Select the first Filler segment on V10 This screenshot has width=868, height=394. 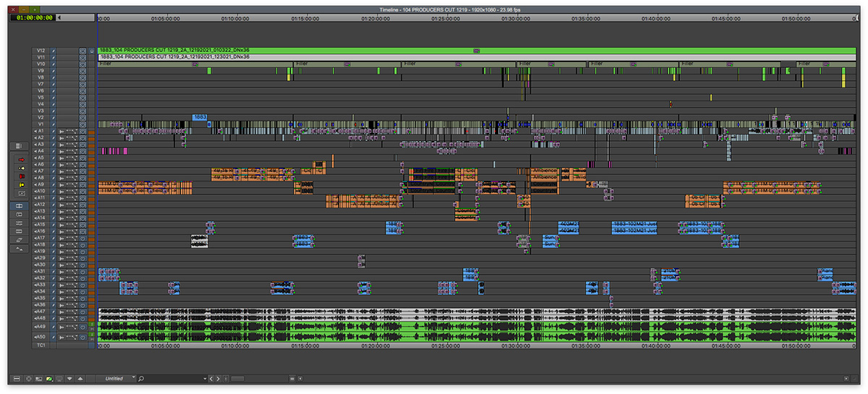coord(195,64)
